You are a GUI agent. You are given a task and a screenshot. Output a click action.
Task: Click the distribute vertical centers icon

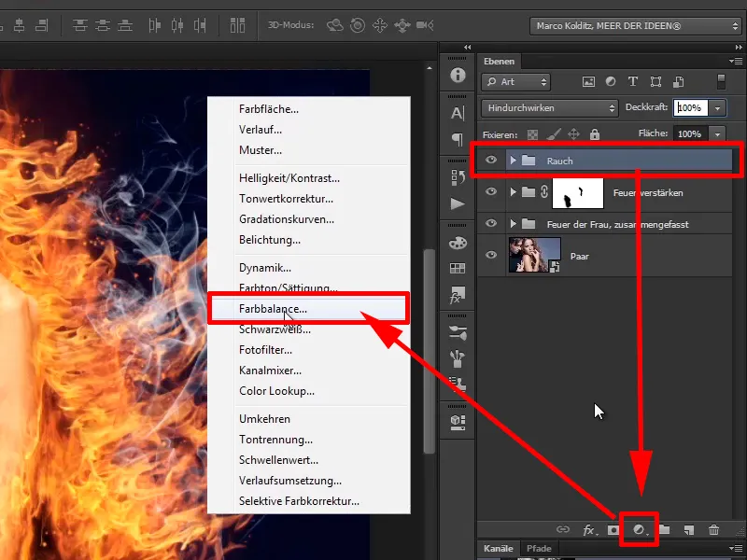[103, 25]
